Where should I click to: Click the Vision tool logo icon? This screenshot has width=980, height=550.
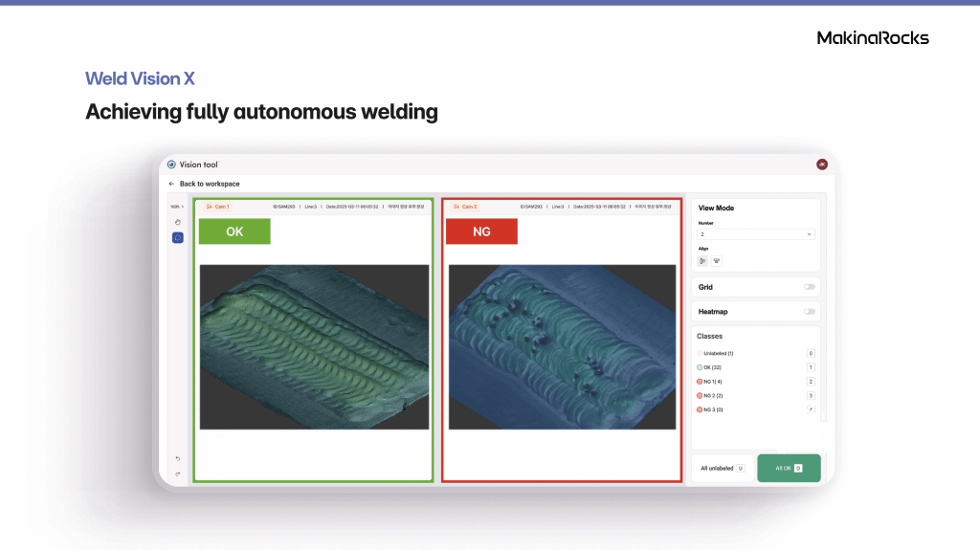coord(171,165)
